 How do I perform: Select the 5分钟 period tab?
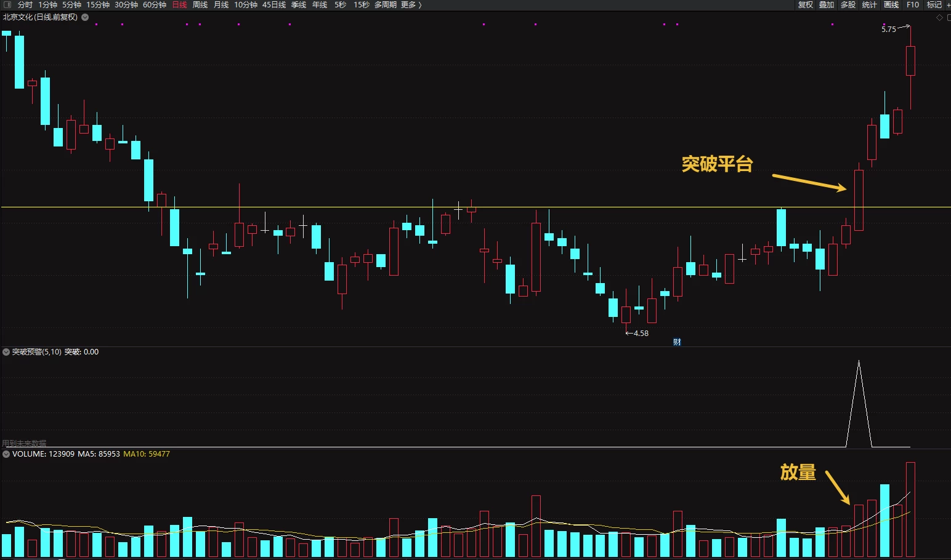coord(71,4)
